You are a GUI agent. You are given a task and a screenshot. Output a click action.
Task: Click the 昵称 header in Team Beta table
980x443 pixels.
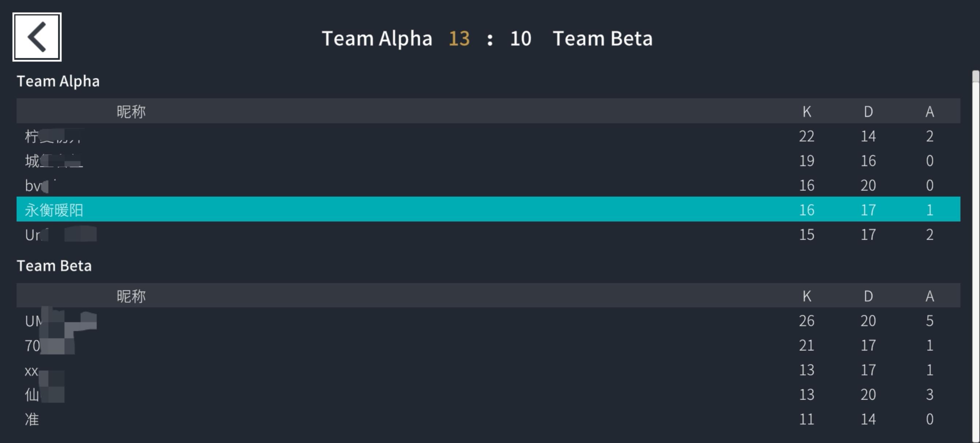point(131,296)
